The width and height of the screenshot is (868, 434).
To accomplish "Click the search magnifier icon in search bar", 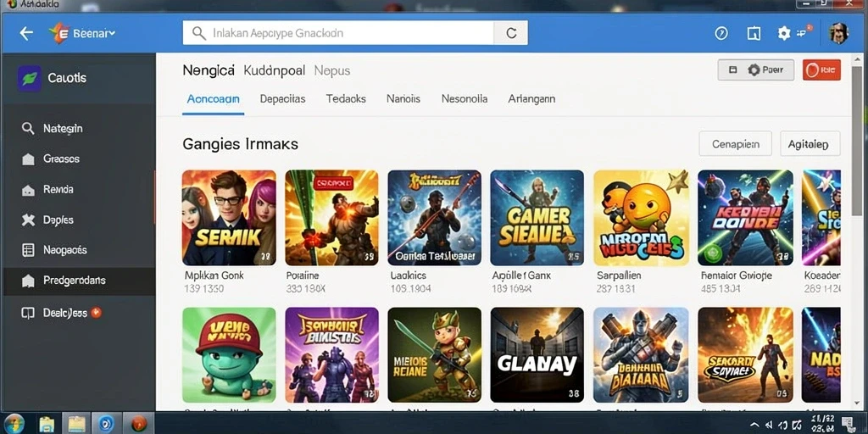I will click(198, 33).
